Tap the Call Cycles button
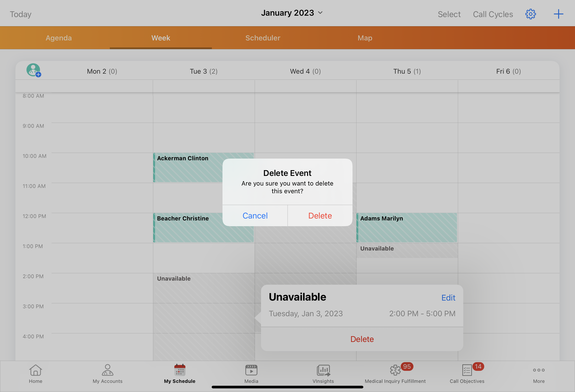Image resolution: width=575 pixels, height=392 pixels. coord(493,14)
